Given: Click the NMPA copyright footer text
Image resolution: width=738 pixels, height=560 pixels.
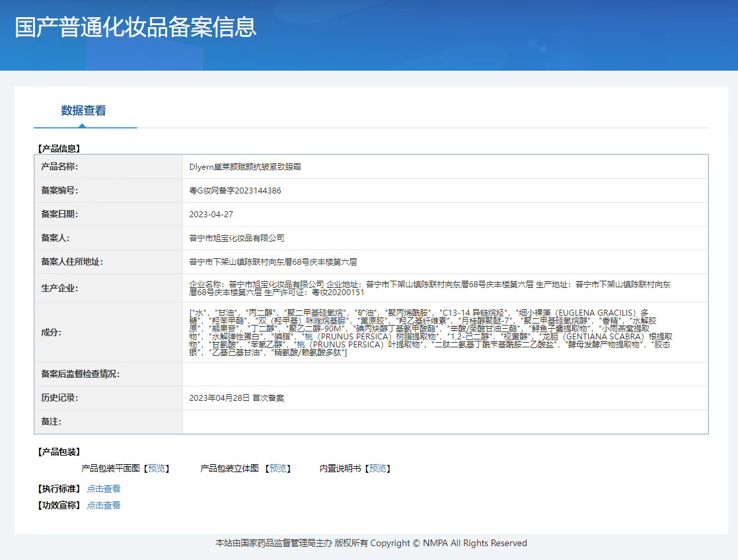Looking at the screenshot, I should [371, 543].
